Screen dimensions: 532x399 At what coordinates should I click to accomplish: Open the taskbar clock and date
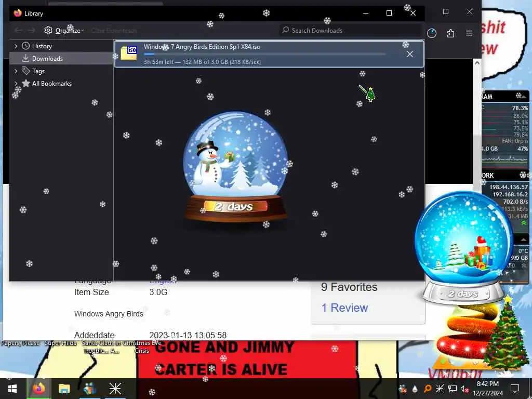pyautogui.click(x=487, y=389)
